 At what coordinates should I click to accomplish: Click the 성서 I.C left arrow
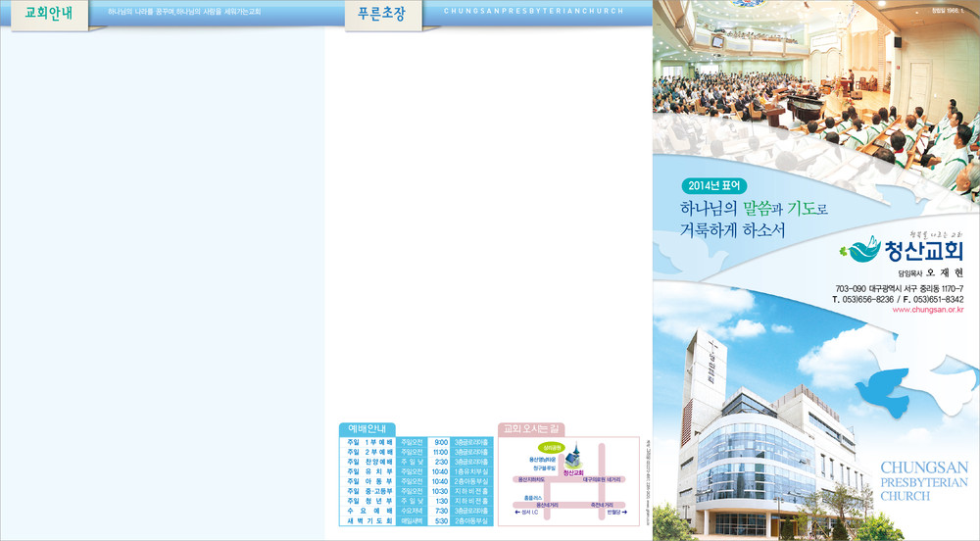[518, 511]
